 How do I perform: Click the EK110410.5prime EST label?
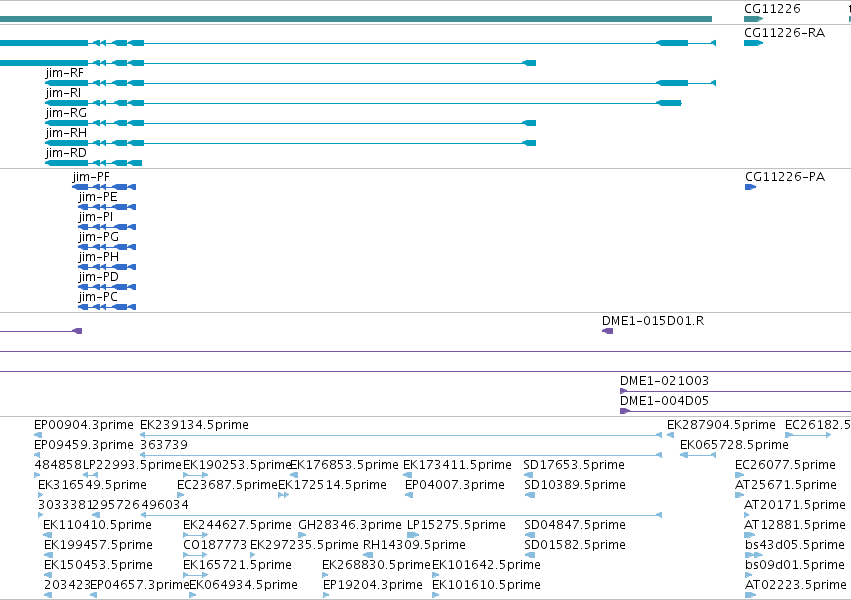pyautogui.click(x=97, y=526)
